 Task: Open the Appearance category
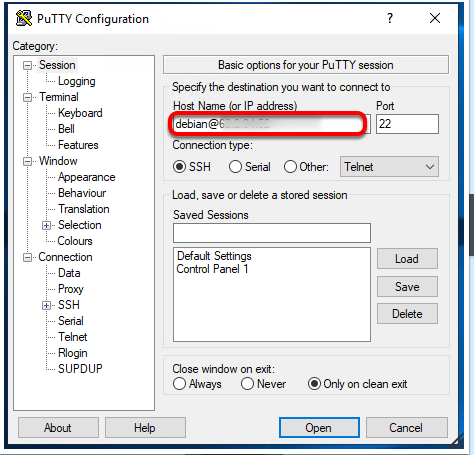[x=86, y=177]
